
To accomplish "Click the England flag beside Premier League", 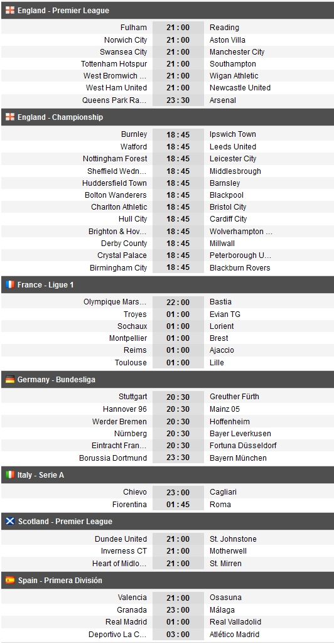I will click(10, 10).
